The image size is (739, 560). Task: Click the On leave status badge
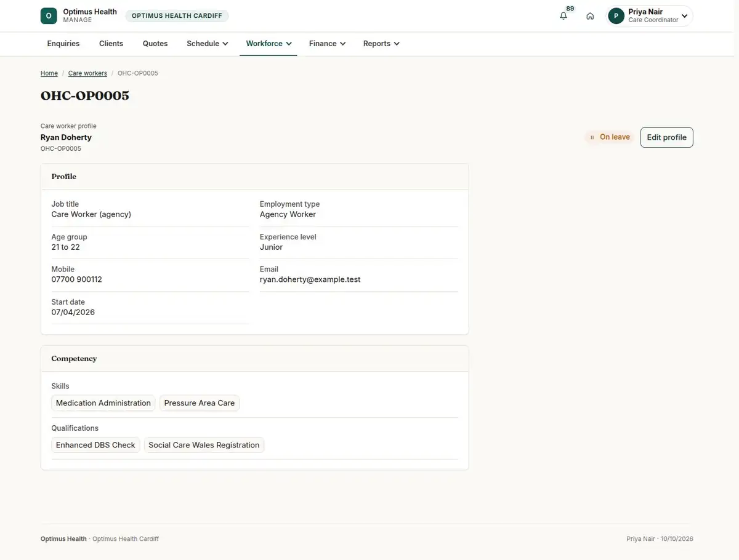click(x=609, y=137)
